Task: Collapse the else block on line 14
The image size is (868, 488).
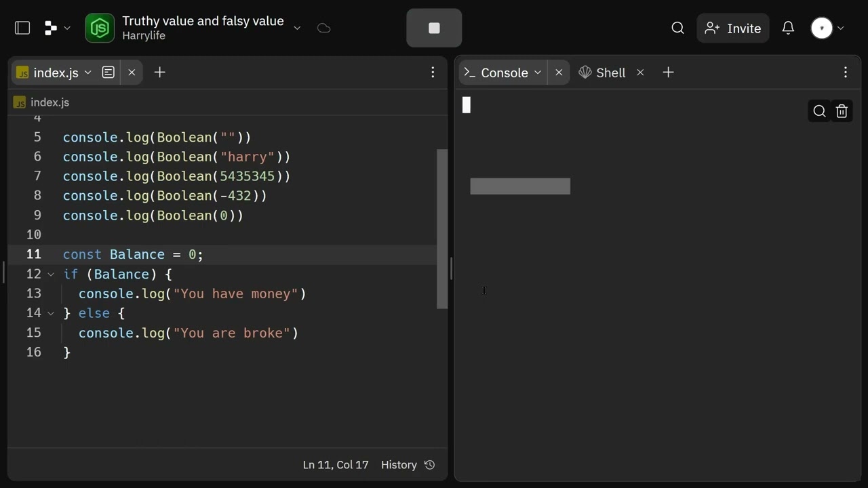Action: (51, 313)
